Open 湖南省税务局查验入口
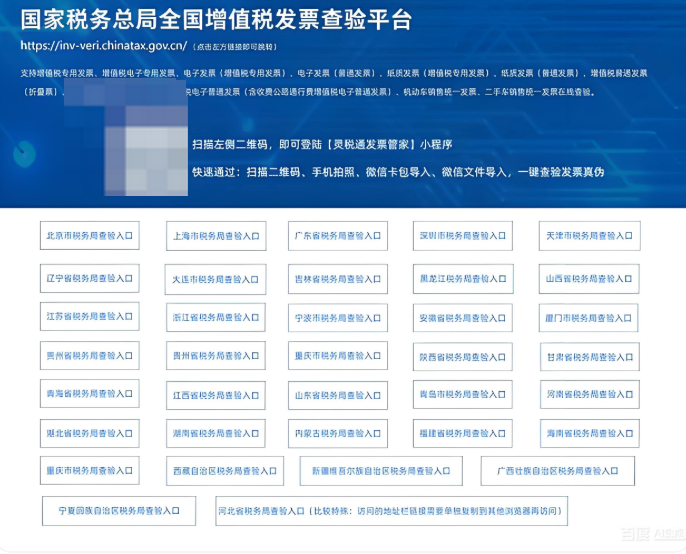The height and width of the screenshot is (554, 686). point(216,434)
